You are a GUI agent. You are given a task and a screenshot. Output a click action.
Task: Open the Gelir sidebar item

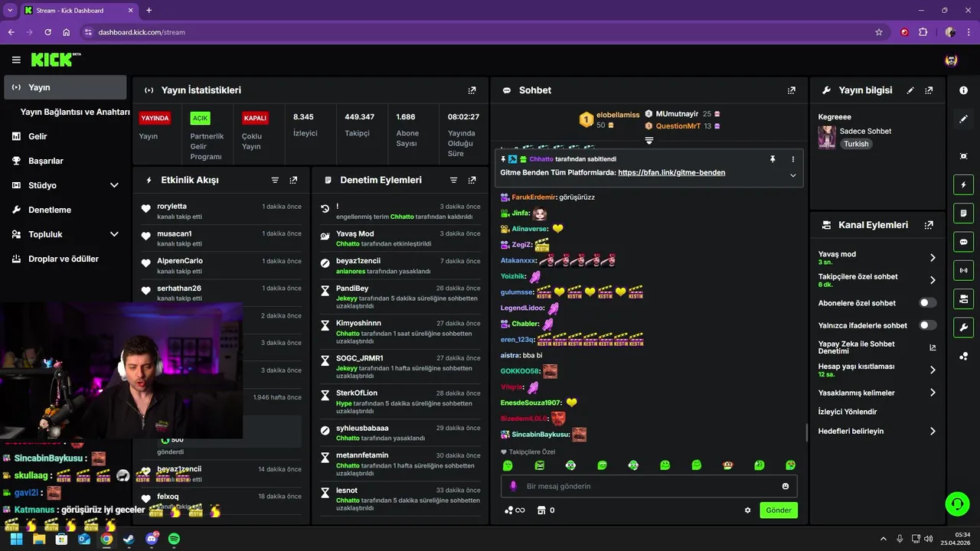click(65, 136)
